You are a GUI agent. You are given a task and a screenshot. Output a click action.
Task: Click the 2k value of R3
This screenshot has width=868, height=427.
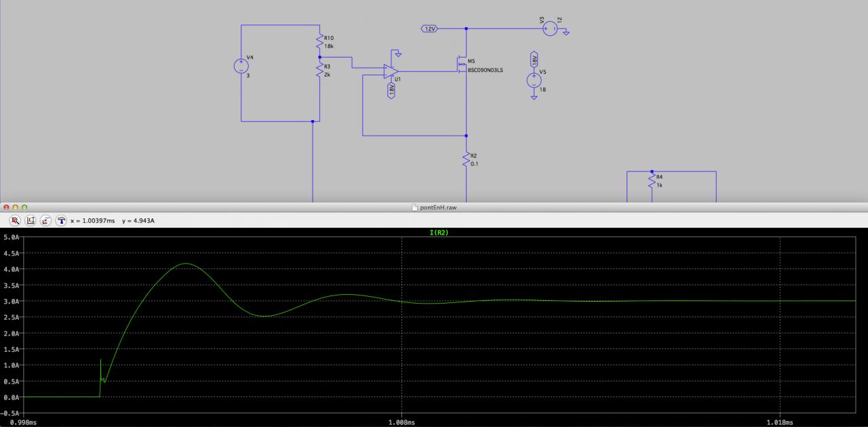(x=328, y=75)
